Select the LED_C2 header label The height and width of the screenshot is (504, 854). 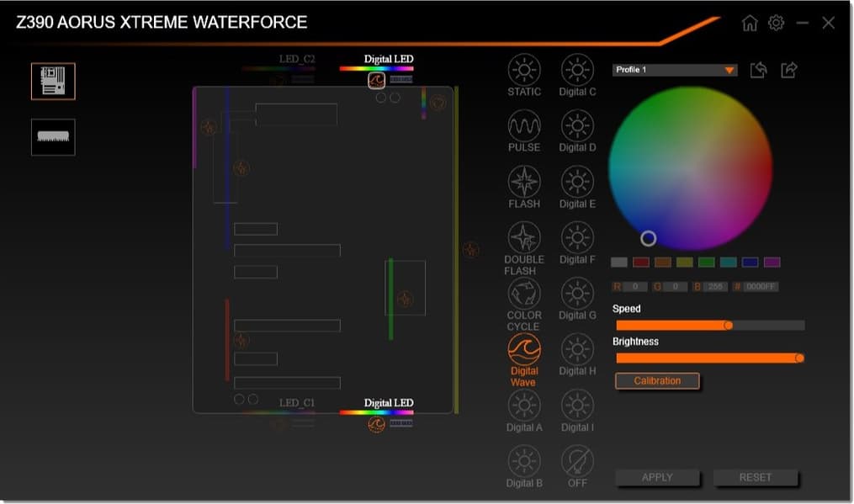click(x=297, y=59)
